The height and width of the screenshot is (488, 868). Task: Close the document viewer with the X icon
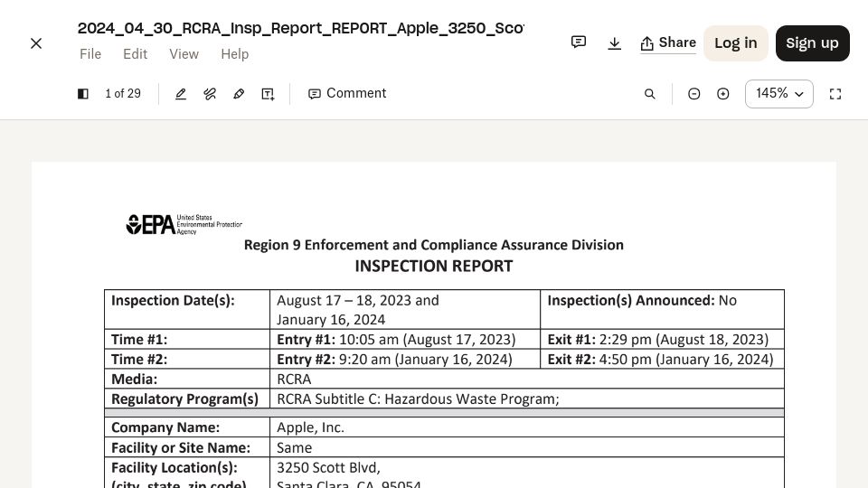click(x=36, y=43)
